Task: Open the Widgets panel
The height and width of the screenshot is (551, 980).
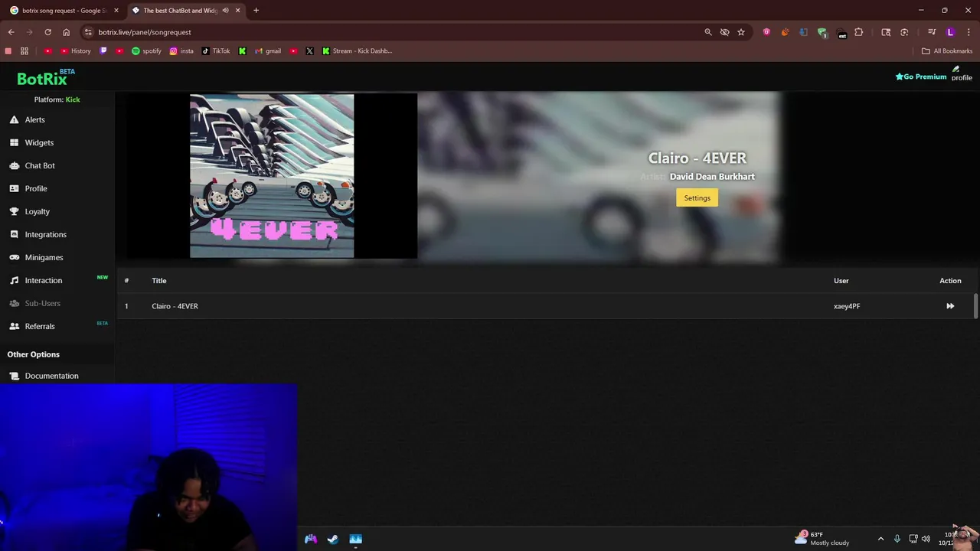Action: point(38,142)
